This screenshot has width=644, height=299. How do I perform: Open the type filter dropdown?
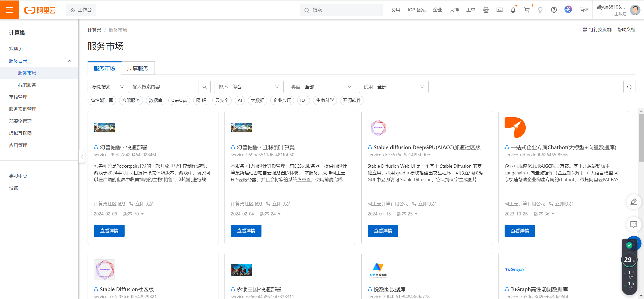[x=321, y=87]
